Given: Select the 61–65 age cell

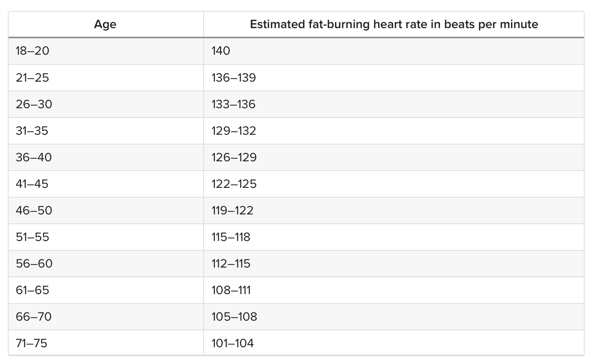Looking at the screenshot, I should [x=32, y=290].
